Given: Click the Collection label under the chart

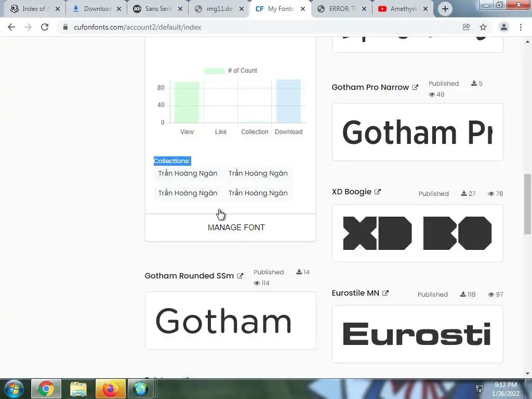Looking at the screenshot, I should point(255,131).
